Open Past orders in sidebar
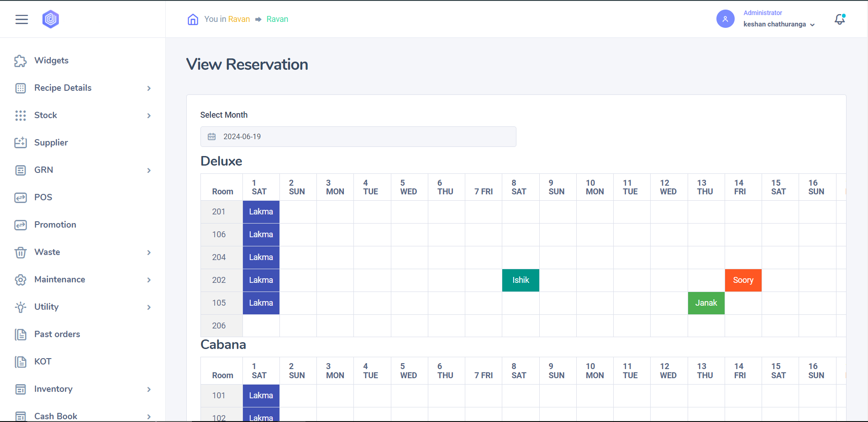The image size is (868, 422). [57, 334]
